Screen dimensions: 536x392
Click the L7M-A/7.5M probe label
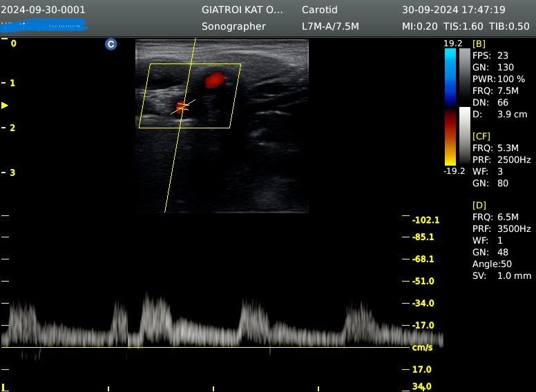[330, 26]
